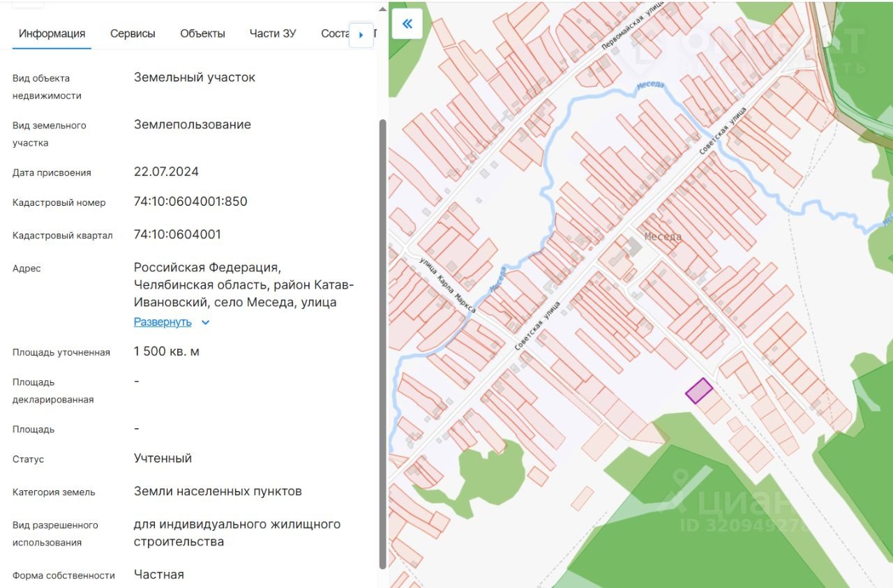This screenshot has width=893, height=588.
Task: Click the info panel vertical scrollbar
Action: [382, 344]
